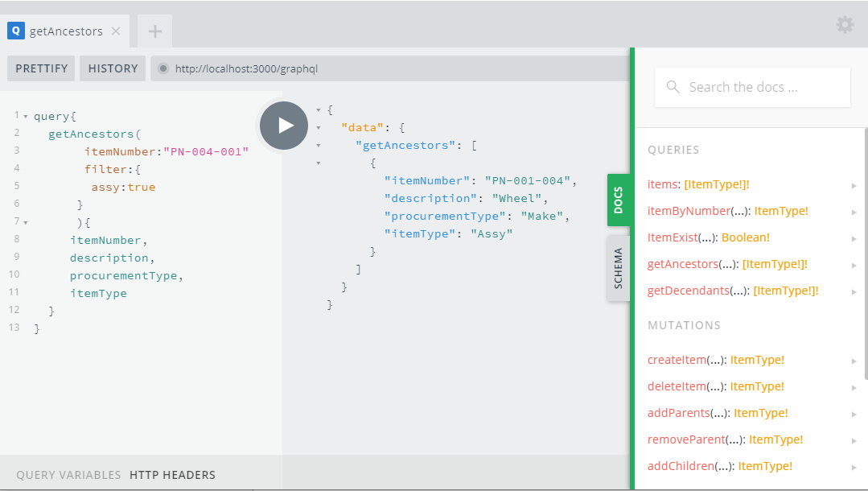Expand the createItem mutation arrow
This screenshot has width=868, height=491.
coord(854,361)
